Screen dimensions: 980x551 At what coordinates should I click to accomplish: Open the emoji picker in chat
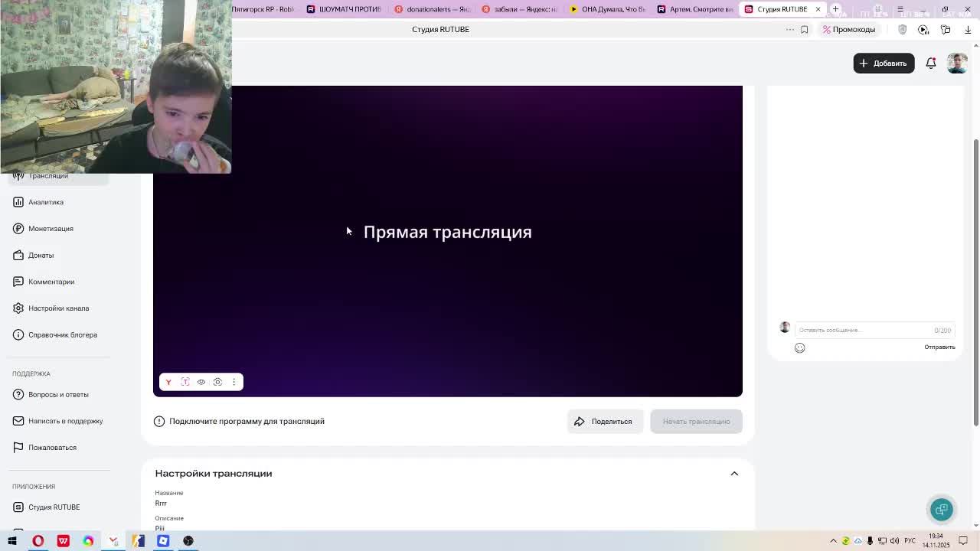799,347
